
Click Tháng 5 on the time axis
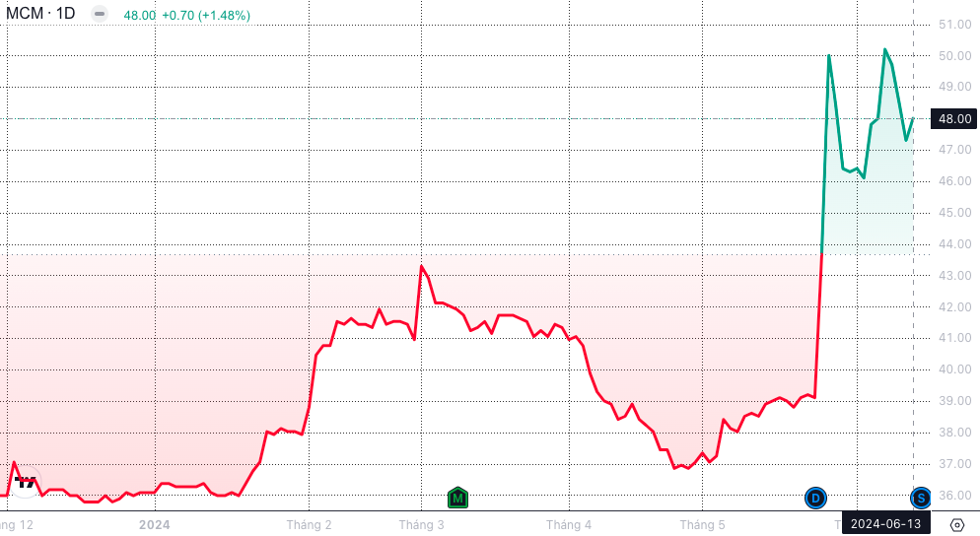pyautogui.click(x=701, y=524)
